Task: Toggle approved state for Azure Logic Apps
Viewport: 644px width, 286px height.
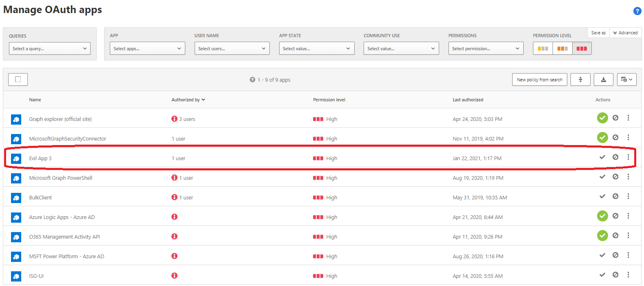Action: click(602, 216)
